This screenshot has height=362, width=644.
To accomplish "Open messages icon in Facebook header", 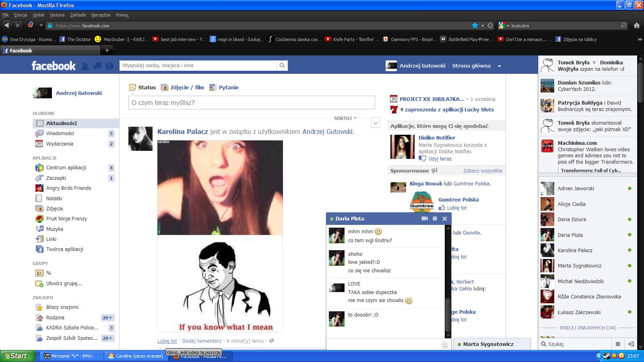I will 97,66.
